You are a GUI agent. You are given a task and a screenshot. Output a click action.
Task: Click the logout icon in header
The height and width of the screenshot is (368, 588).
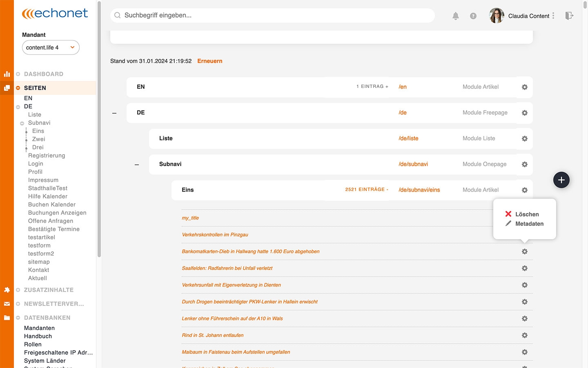[x=569, y=16]
